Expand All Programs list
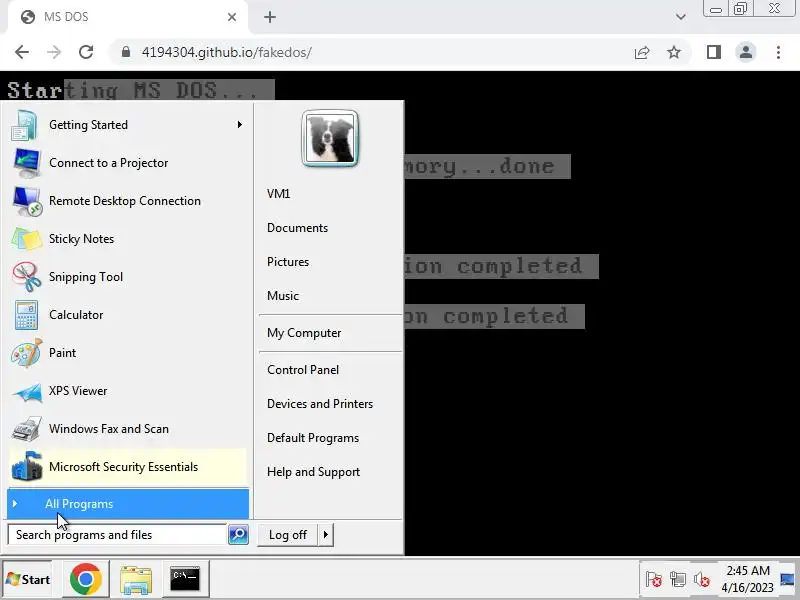 [128, 504]
